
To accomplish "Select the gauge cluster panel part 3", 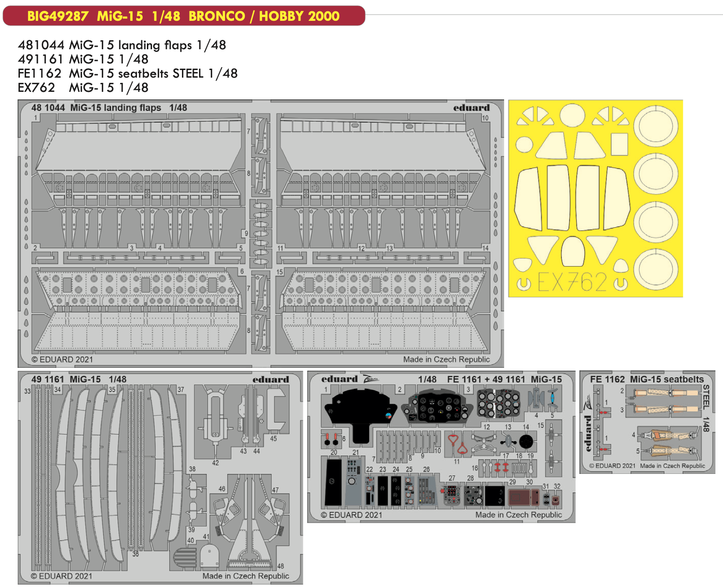I will coord(497,403).
